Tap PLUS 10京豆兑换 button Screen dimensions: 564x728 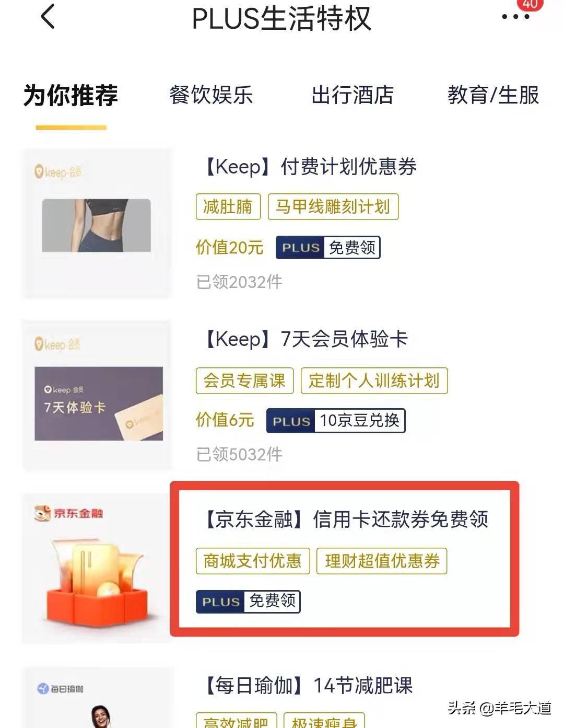336,420
